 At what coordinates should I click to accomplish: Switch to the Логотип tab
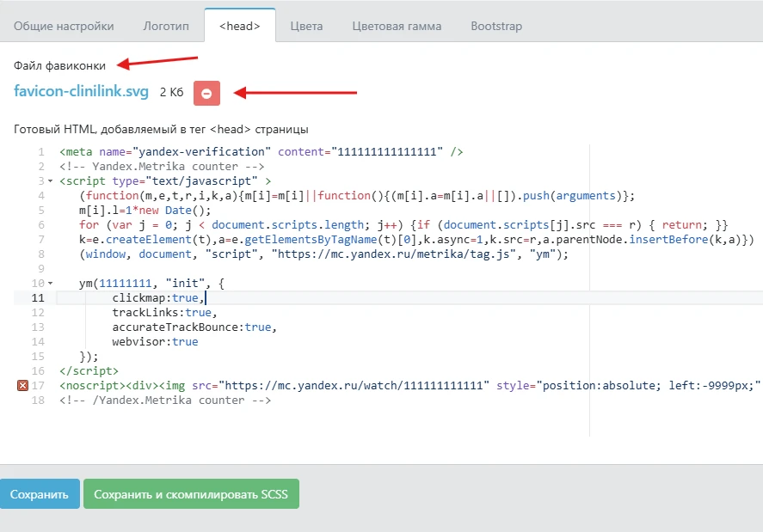click(x=165, y=26)
